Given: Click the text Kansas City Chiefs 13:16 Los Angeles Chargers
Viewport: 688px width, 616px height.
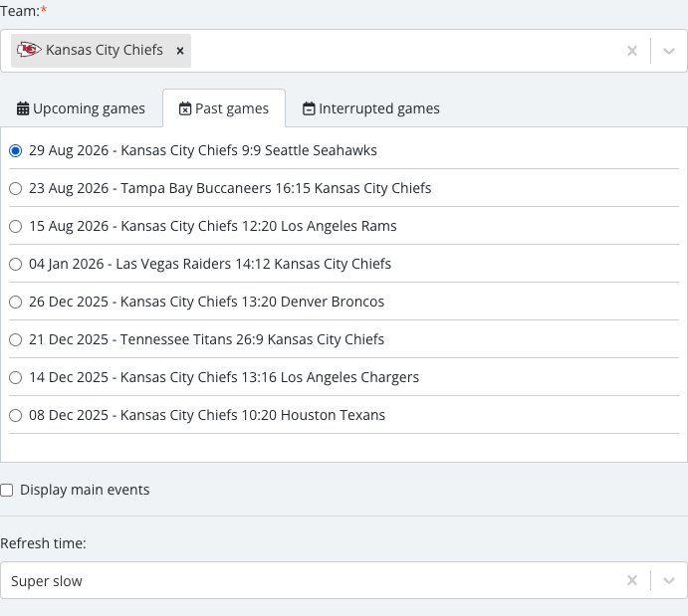Looking at the screenshot, I should 270,377.
